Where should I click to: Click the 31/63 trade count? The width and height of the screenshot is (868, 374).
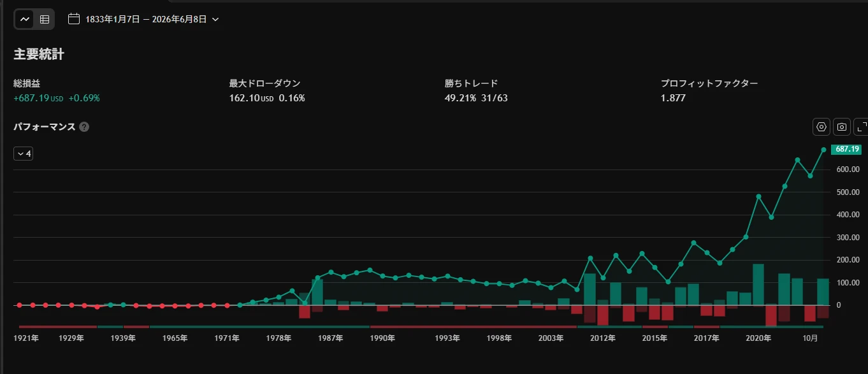(x=495, y=98)
